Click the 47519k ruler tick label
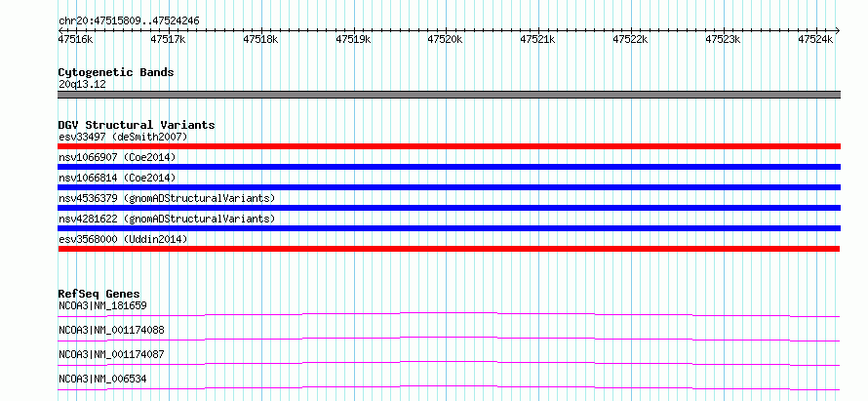868x401 pixels. pos(353,39)
